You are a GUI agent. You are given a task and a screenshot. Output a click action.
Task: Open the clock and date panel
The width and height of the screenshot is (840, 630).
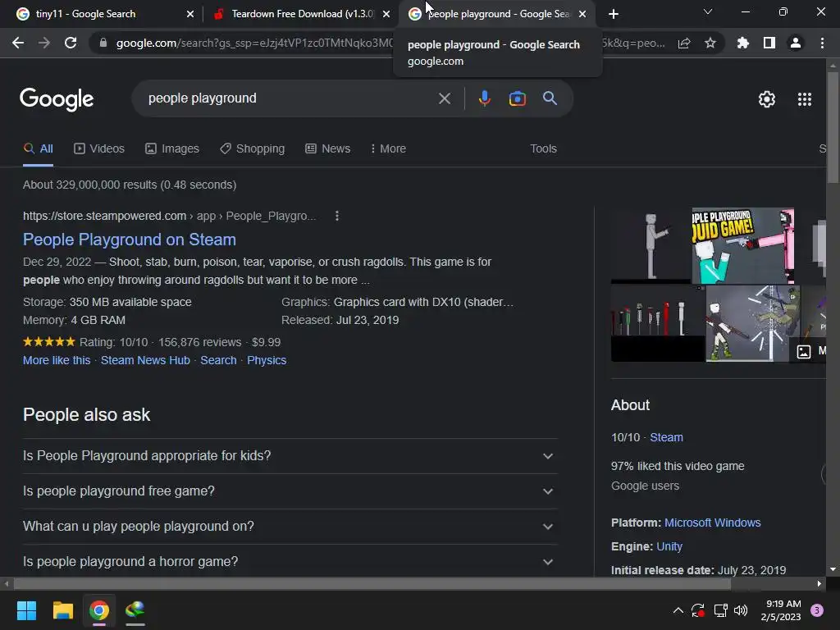781,610
